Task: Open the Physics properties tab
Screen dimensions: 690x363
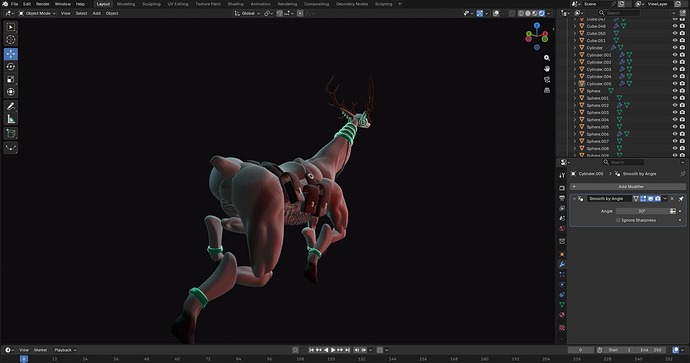Action: pyautogui.click(x=562, y=285)
